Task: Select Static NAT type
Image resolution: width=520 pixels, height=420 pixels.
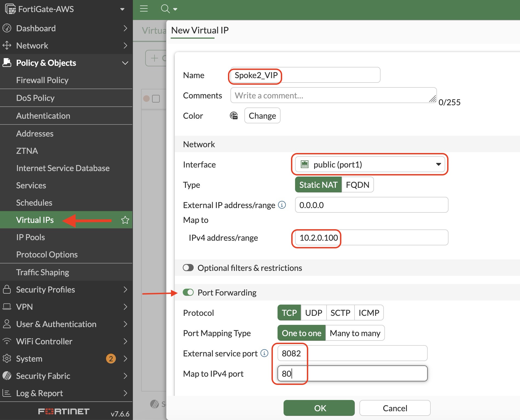Action: click(x=318, y=185)
